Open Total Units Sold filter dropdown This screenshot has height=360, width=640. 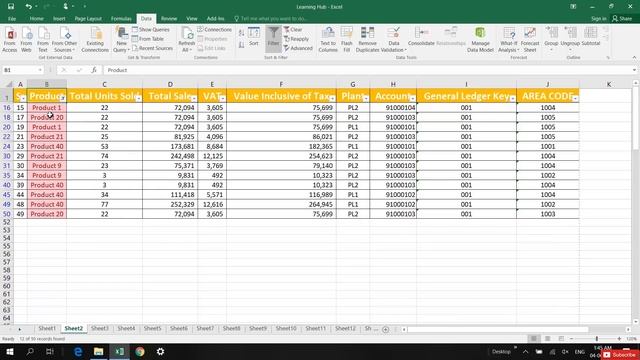[x=138, y=98]
